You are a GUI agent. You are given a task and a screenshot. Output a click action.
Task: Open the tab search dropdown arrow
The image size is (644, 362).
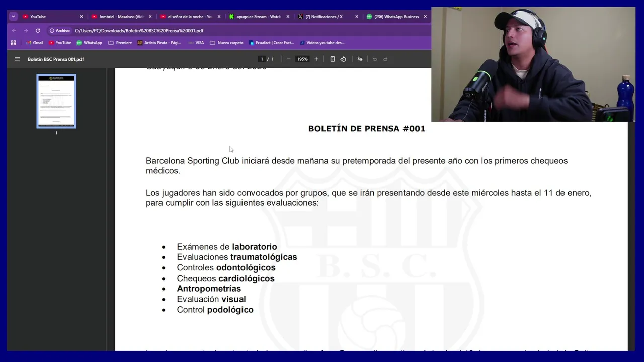pyautogui.click(x=13, y=17)
